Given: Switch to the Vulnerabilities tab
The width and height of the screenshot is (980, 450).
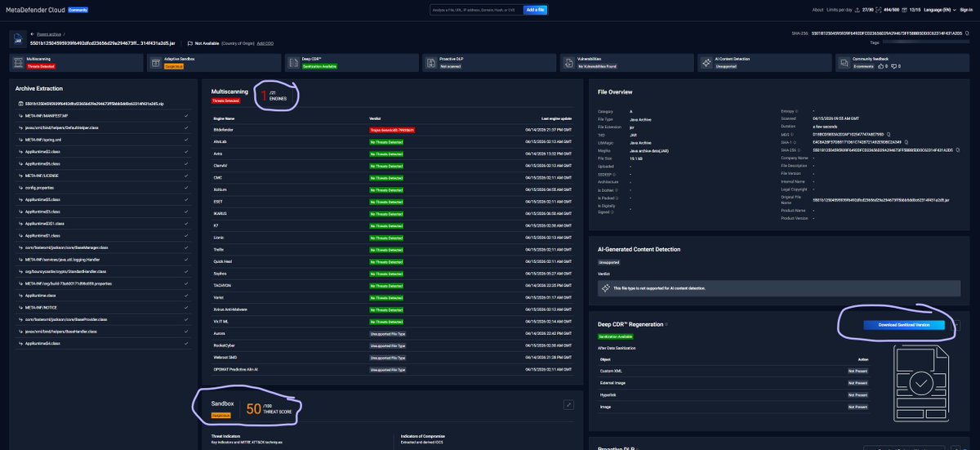Looking at the screenshot, I should [626, 62].
